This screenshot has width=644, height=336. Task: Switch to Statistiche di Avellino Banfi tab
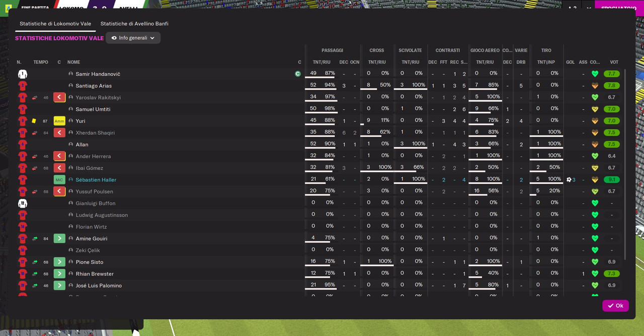pyautogui.click(x=134, y=24)
